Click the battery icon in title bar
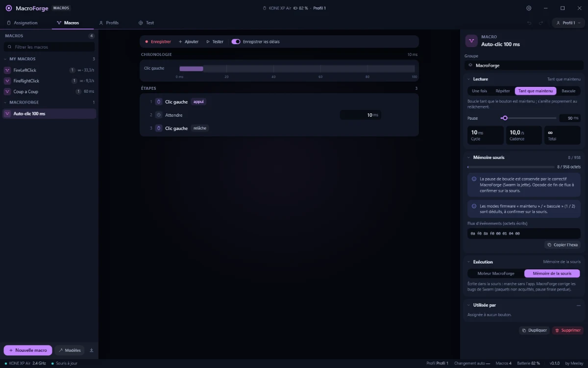 tap(295, 8)
